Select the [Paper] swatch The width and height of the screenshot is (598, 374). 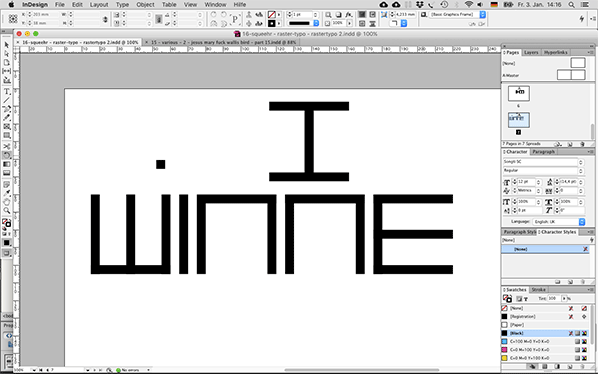pos(545,325)
